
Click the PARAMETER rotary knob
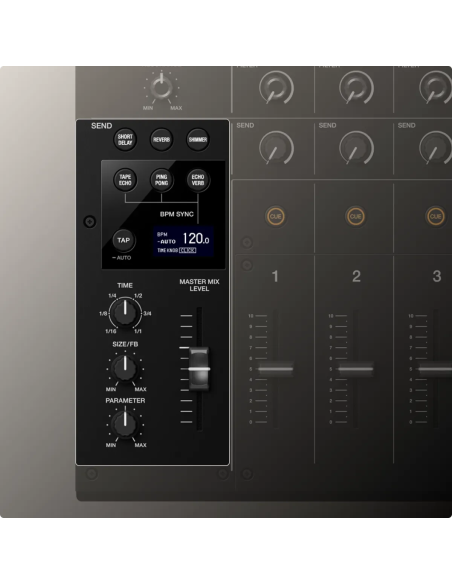[x=125, y=423]
